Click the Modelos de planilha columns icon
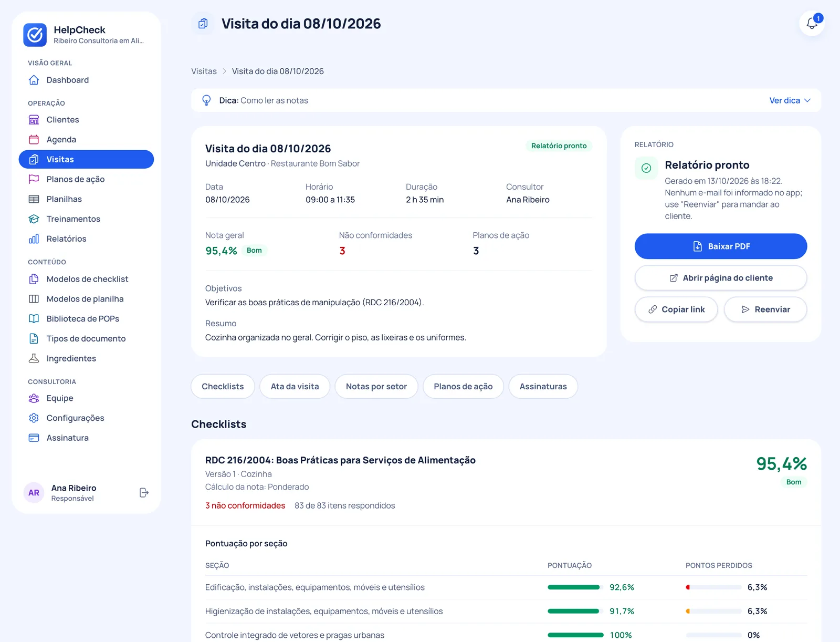Image resolution: width=840 pixels, height=642 pixels. [x=34, y=299]
